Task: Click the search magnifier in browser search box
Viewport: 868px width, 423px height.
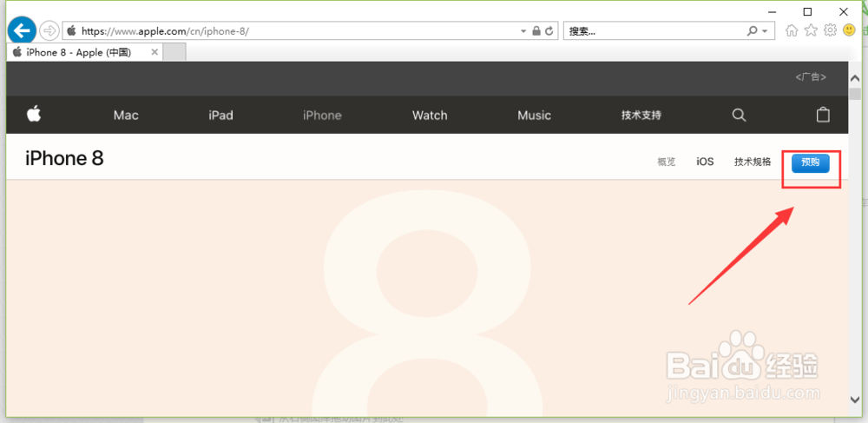Action: tap(752, 31)
